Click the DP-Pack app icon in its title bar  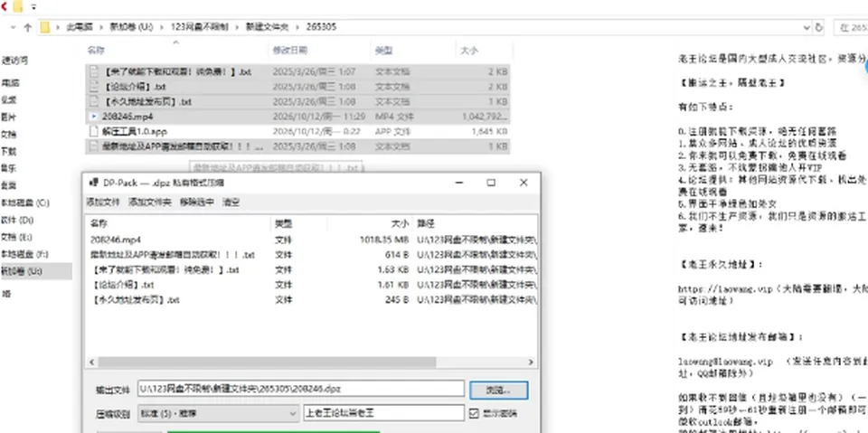(94, 183)
